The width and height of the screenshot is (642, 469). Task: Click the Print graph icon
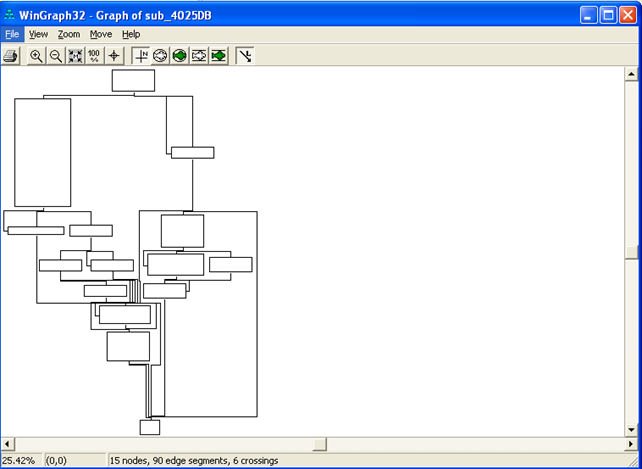point(10,56)
